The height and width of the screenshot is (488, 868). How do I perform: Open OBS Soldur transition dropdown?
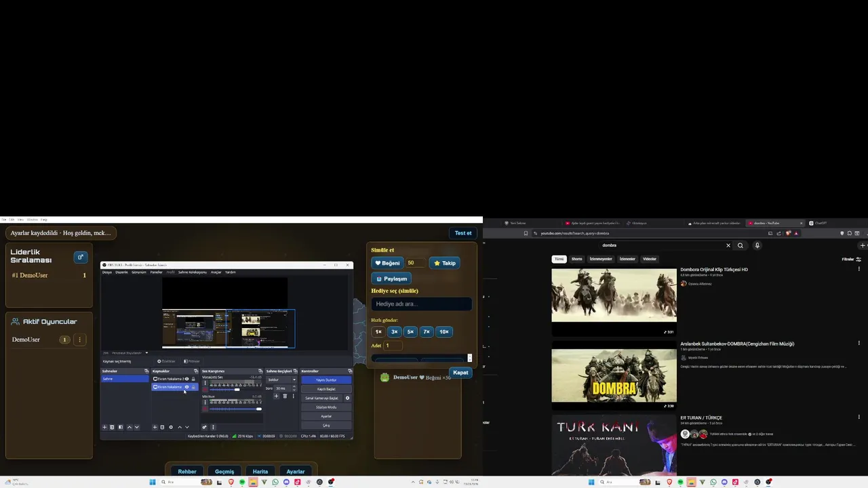281,380
